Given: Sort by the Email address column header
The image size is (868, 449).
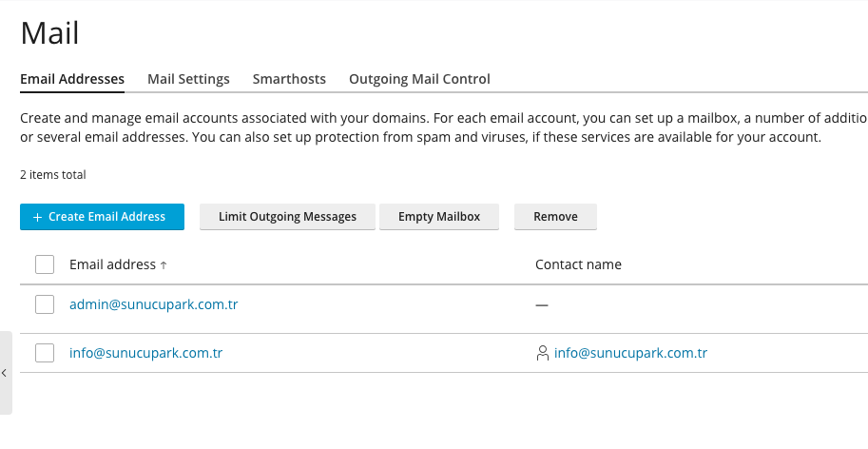Looking at the screenshot, I should (x=112, y=264).
